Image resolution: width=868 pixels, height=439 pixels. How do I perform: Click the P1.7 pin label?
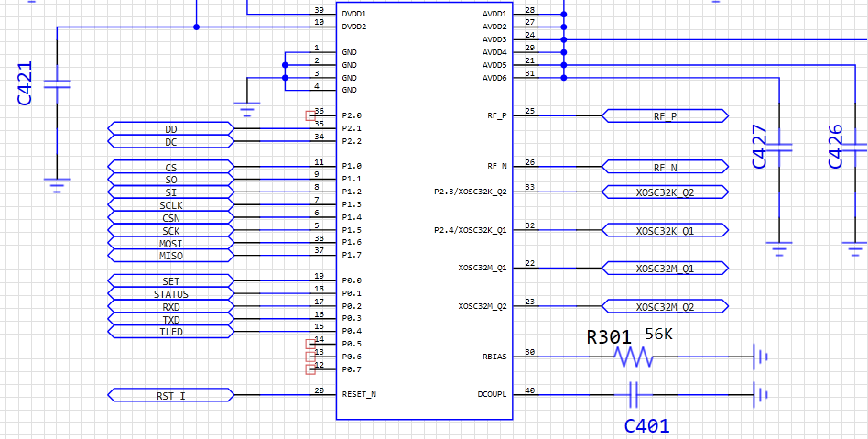[x=352, y=255]
